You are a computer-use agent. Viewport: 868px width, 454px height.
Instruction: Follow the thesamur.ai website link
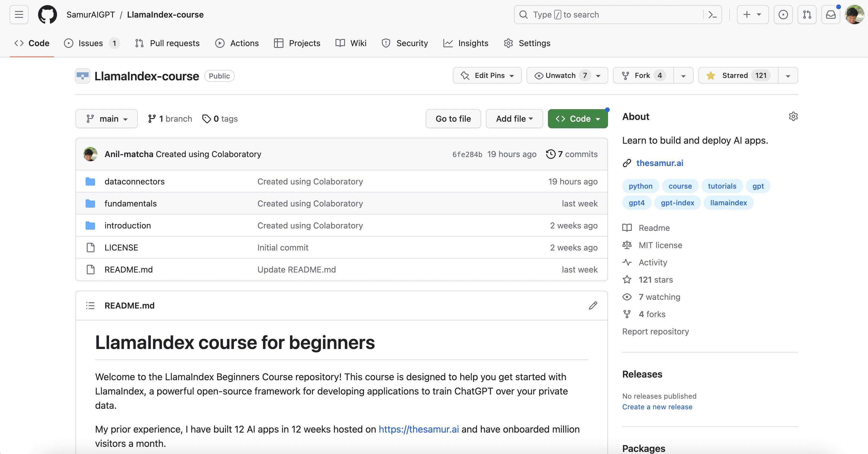(x=659, y=163)
